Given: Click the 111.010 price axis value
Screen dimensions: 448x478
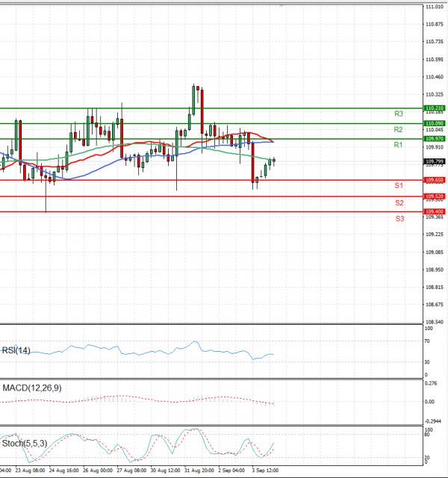Looking at the screenshot, I should tap(435, 7).
